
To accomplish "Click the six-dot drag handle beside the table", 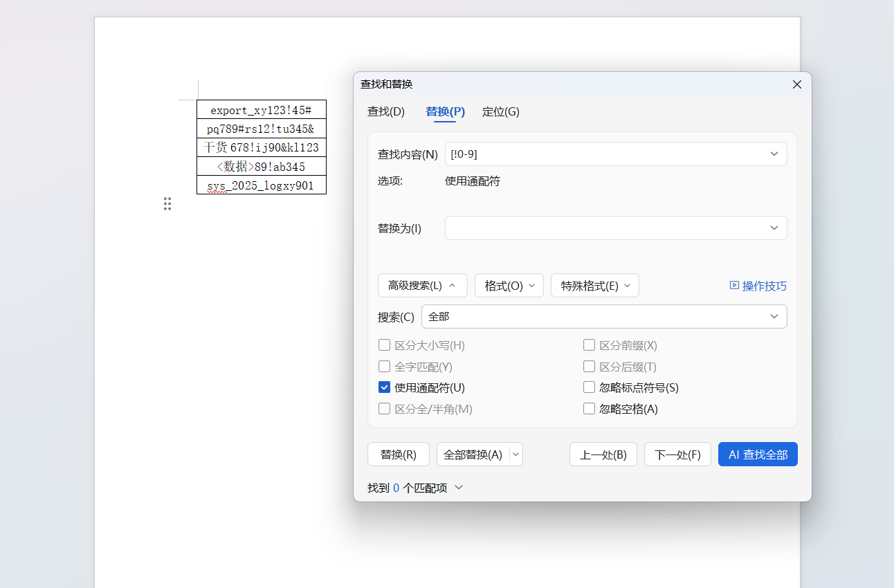I will point(167,203).
